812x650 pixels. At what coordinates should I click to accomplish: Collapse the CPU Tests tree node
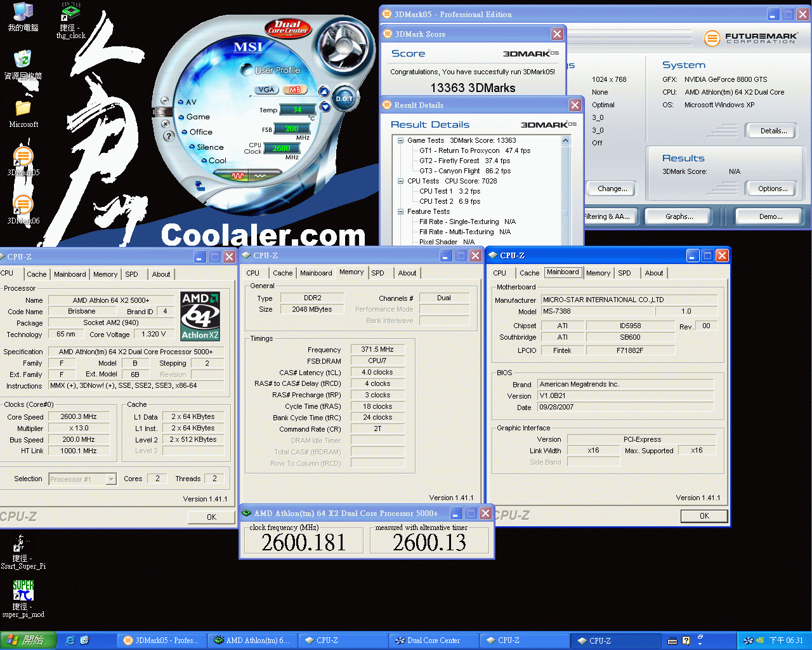coord(401,181)
